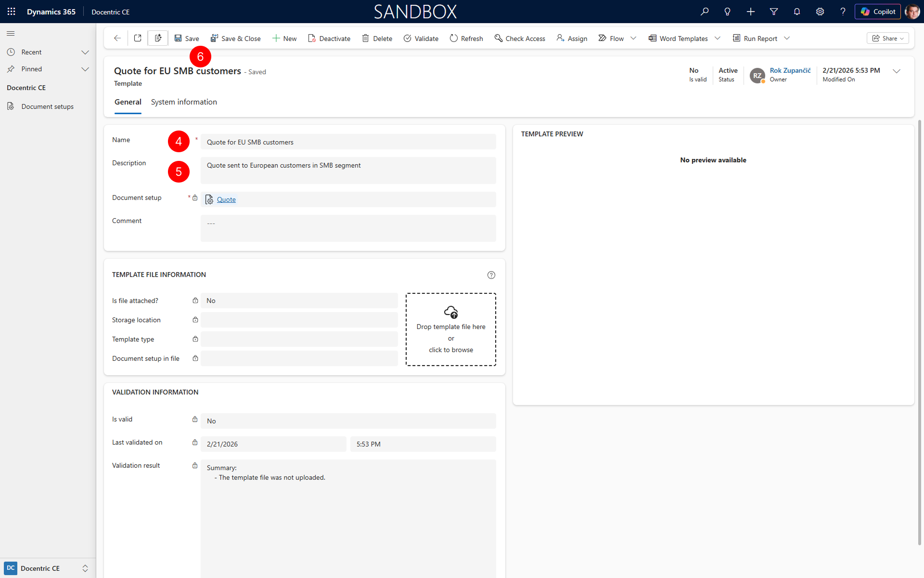
Task: Assign the record to another user
Action: click(x=572, y=38)
